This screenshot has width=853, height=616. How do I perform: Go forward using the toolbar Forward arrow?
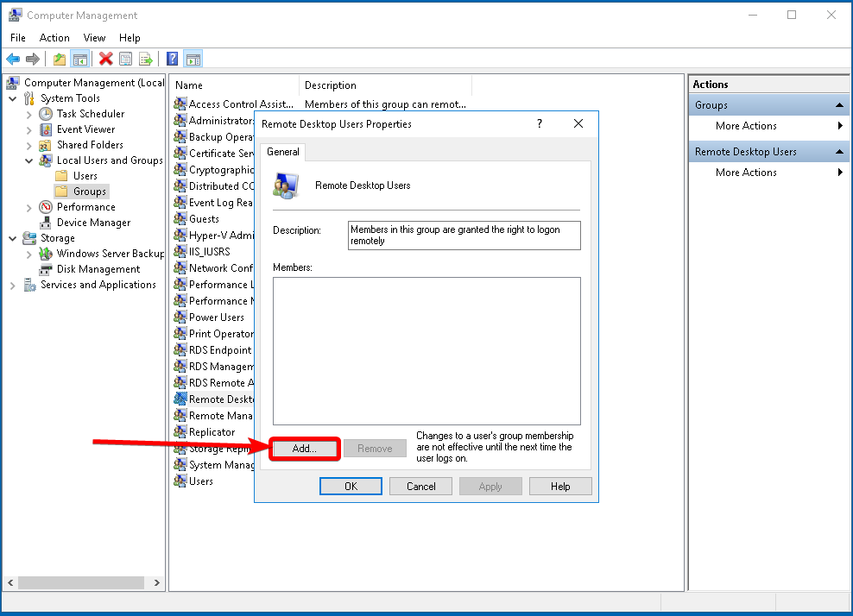pyautogui.click(x=33, y=59)
